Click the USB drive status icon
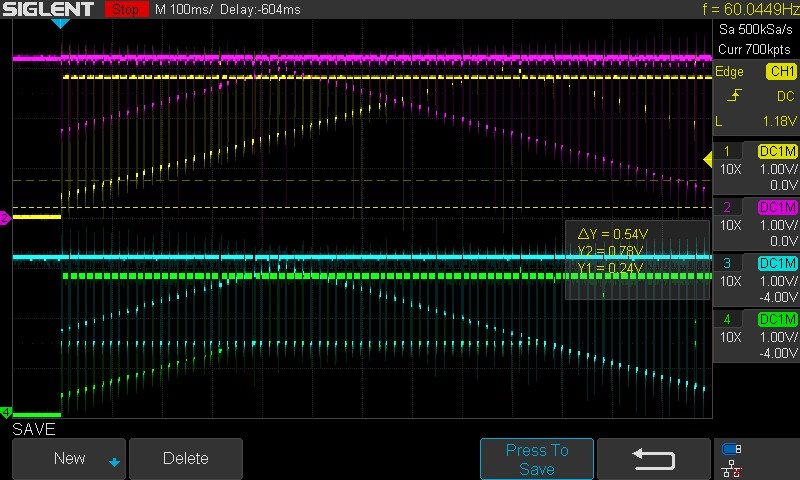This screenshot has width=800, height=480. tap(732, 449)
